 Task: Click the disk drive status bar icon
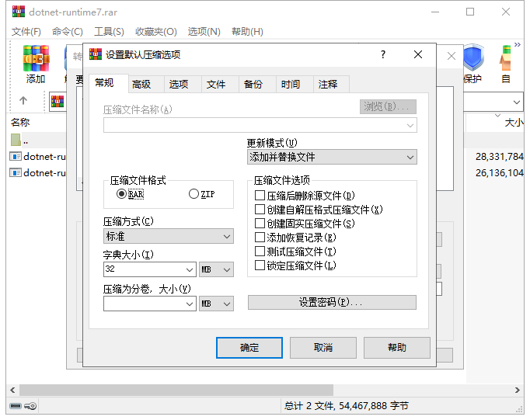pos(16,405)
